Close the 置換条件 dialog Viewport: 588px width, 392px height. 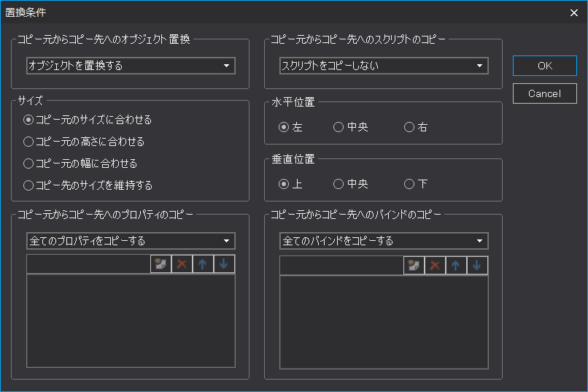click(573, 12)
